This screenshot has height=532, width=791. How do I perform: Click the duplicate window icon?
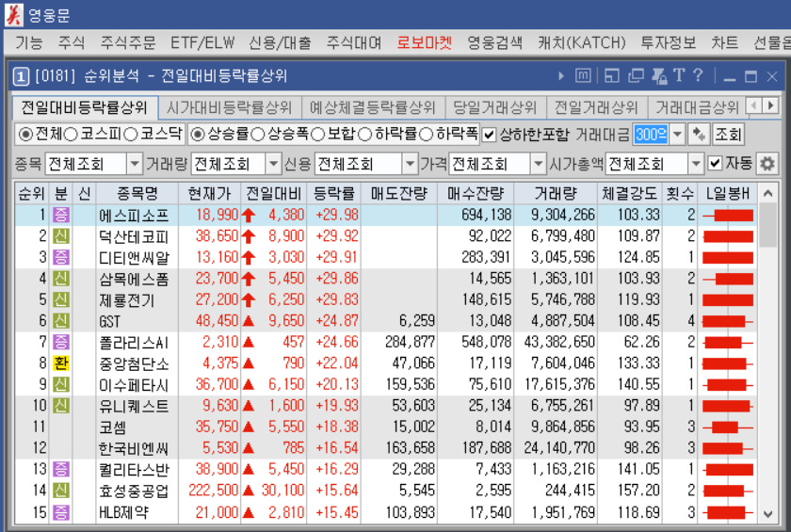(x=636, y=76)
